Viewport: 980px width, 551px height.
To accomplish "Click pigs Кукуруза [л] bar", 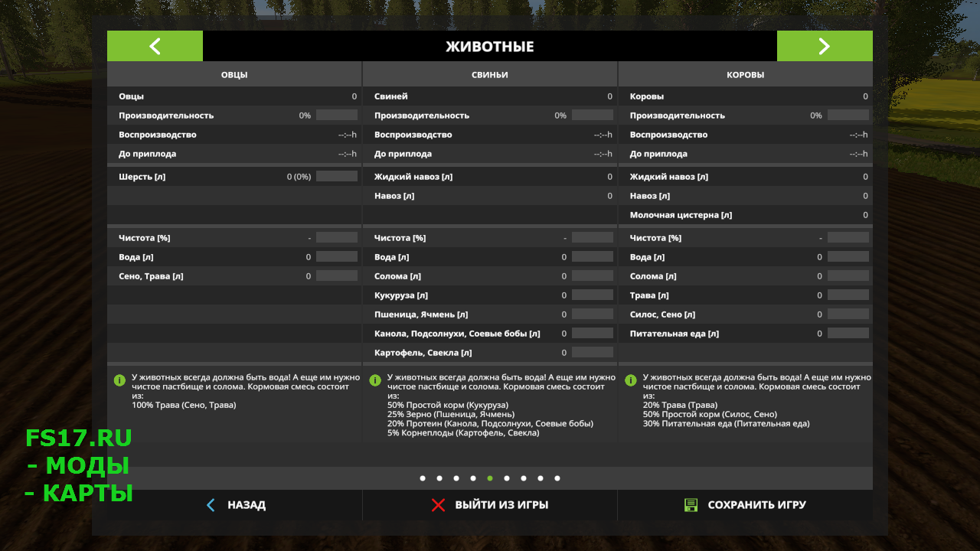I will [x=593, y=295].
